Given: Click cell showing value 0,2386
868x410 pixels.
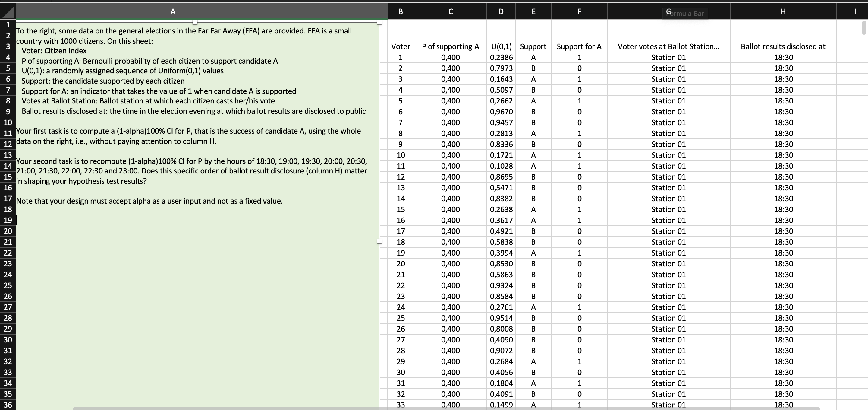Looking at the screenshot, I should tap(501, 58).
